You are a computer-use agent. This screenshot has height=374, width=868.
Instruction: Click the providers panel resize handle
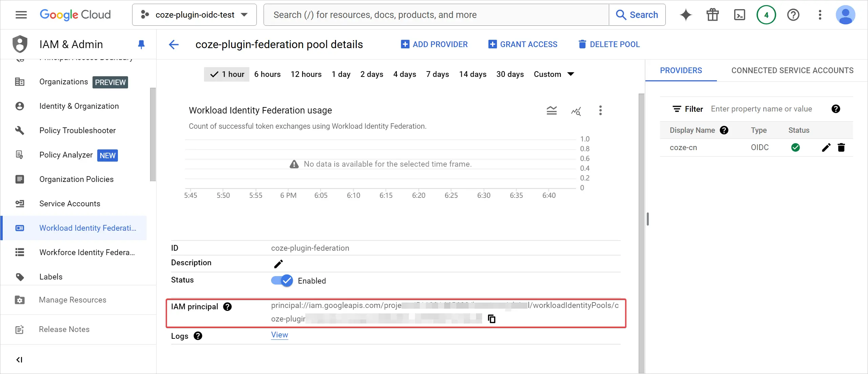[x=647, y=219]
